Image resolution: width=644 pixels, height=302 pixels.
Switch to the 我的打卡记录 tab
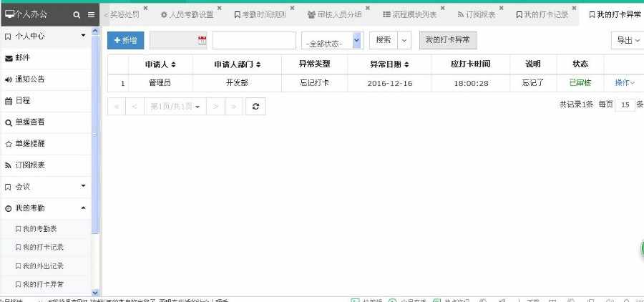(x=542, y=15)
